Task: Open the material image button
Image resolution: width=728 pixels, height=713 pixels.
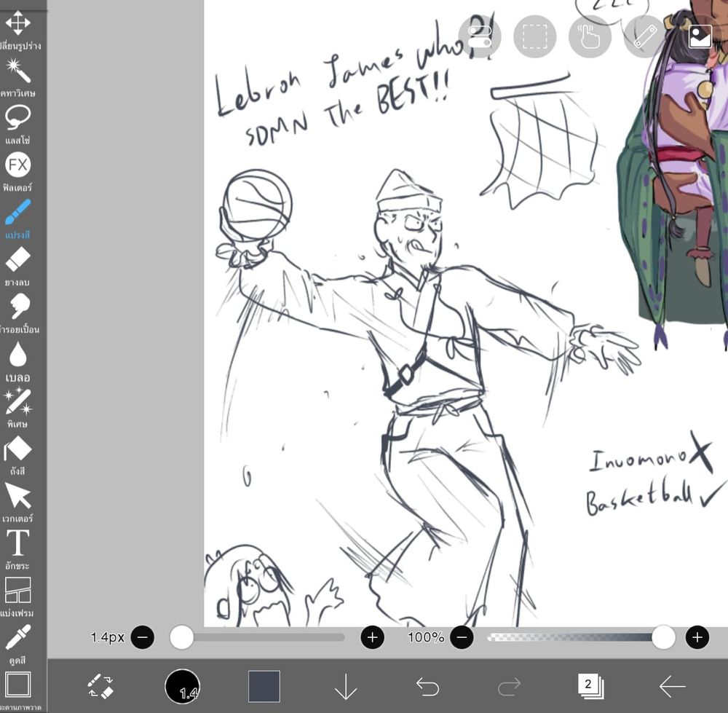Action: coord(700,36)
